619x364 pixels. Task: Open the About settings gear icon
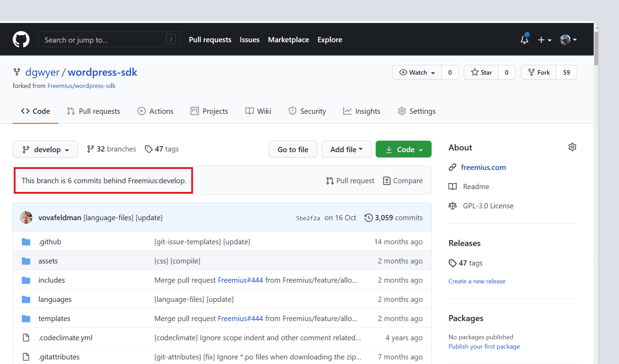coord(572,147)
